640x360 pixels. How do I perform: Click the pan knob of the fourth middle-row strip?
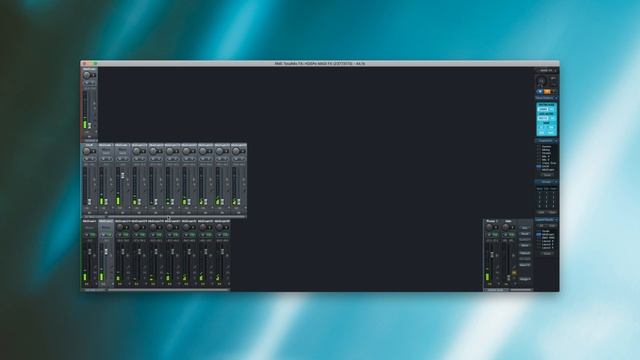137,151
